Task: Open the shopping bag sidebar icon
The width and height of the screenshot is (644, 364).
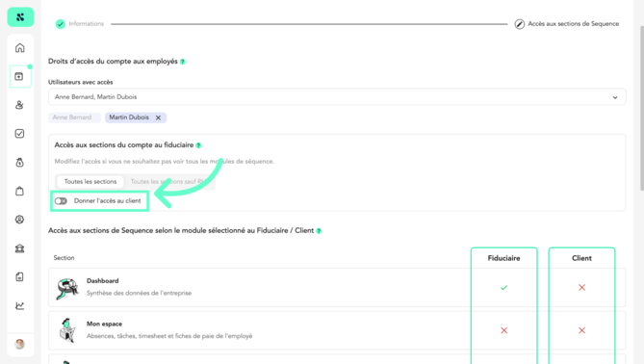Action: pos(19,191)
